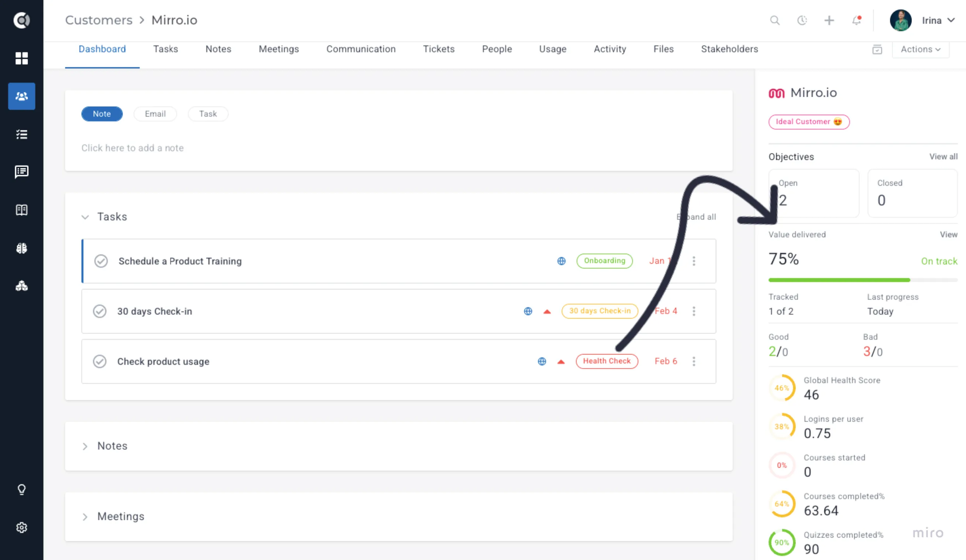The image size is (966, 560).
Task: Open the Irina user menu
Action: pyautogui.click(x=923, y=20)
